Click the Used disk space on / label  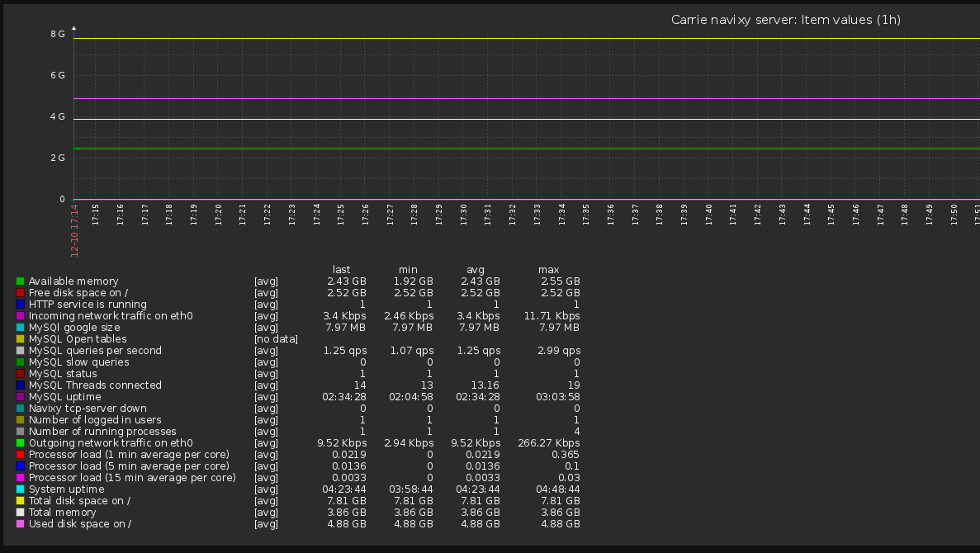tap(80, 524)
